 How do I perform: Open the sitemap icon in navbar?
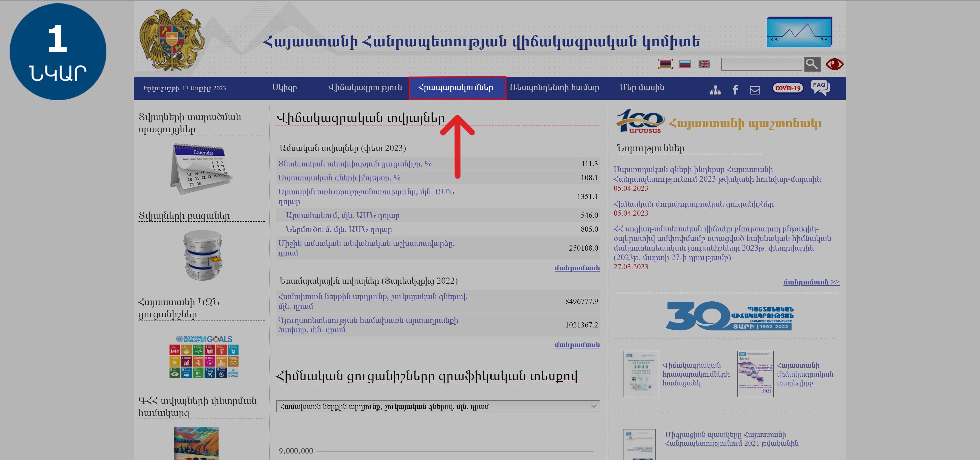tap(715, 90)
